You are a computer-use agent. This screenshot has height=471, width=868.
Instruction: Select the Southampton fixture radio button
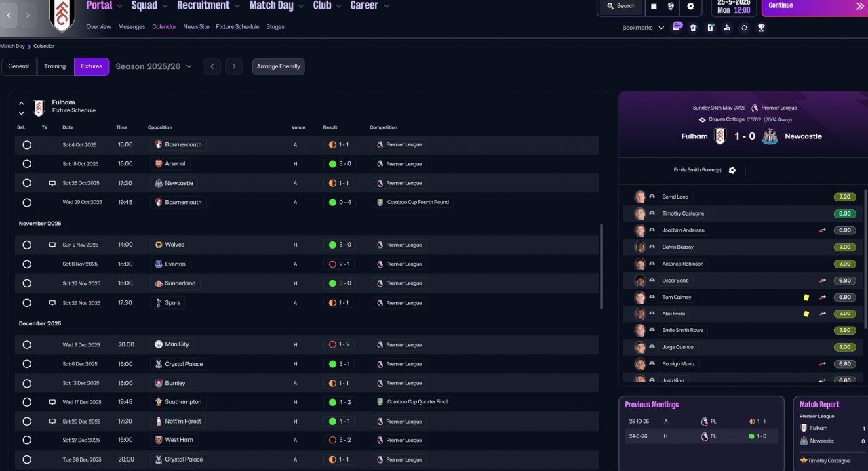(26, 402)
